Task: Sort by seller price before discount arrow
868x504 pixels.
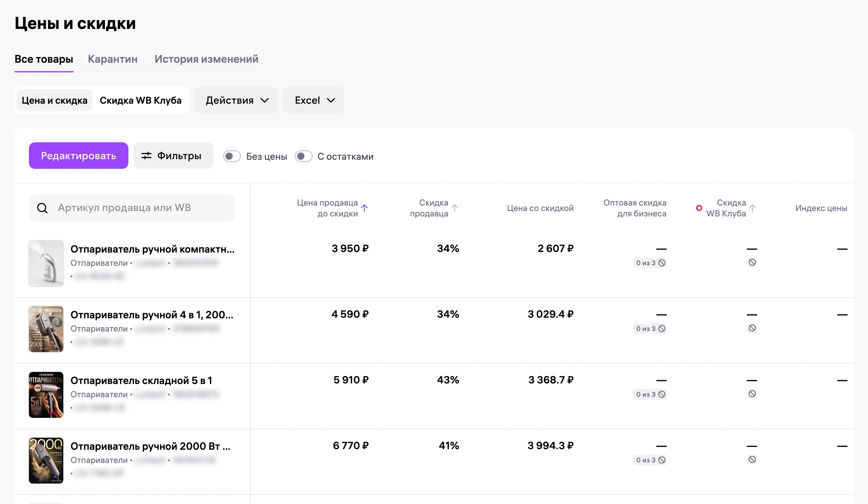Action: point(364,208)
